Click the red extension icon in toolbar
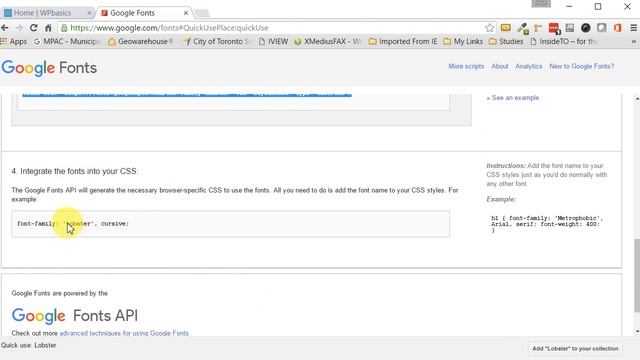Viewport: 640px width, 360px height. (554, 28)
